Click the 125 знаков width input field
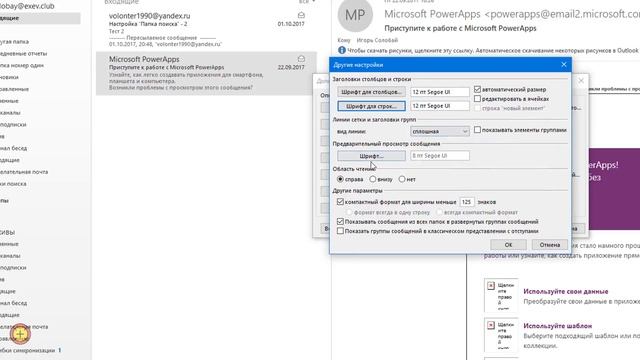 pyautogui.click(x=467, y=202)
